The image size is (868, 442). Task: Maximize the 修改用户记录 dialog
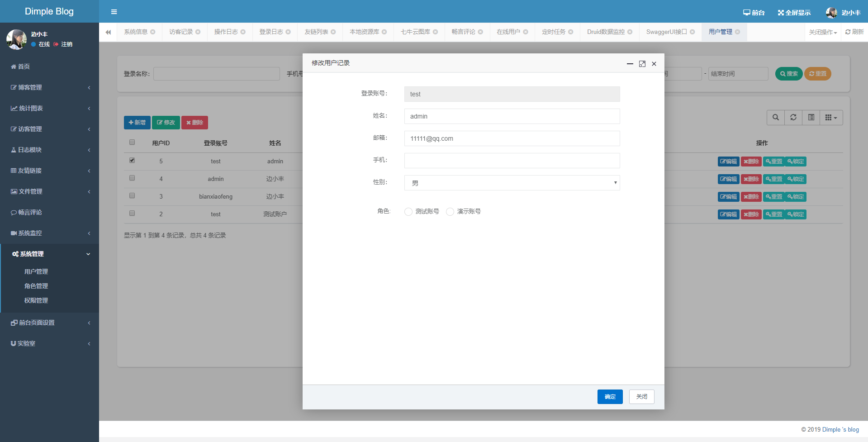coord(642,64)
